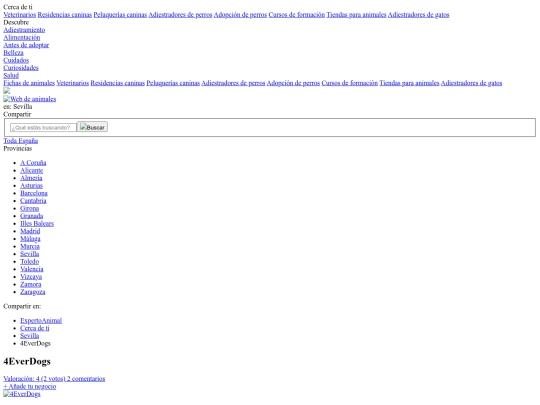Viewport: 540px width, 405px height.
Task: Choose Zaragoza from the provinces list
Action: click(x=33, y=292)
